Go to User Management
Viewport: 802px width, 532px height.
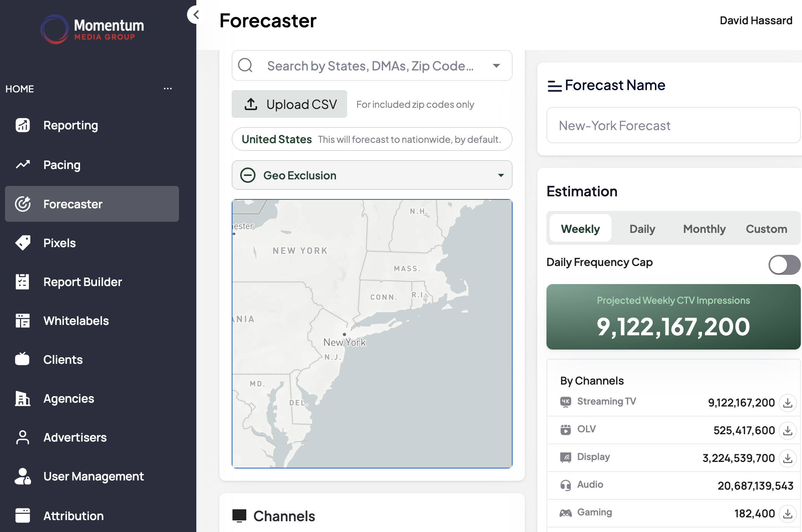[x=94, y=477]
